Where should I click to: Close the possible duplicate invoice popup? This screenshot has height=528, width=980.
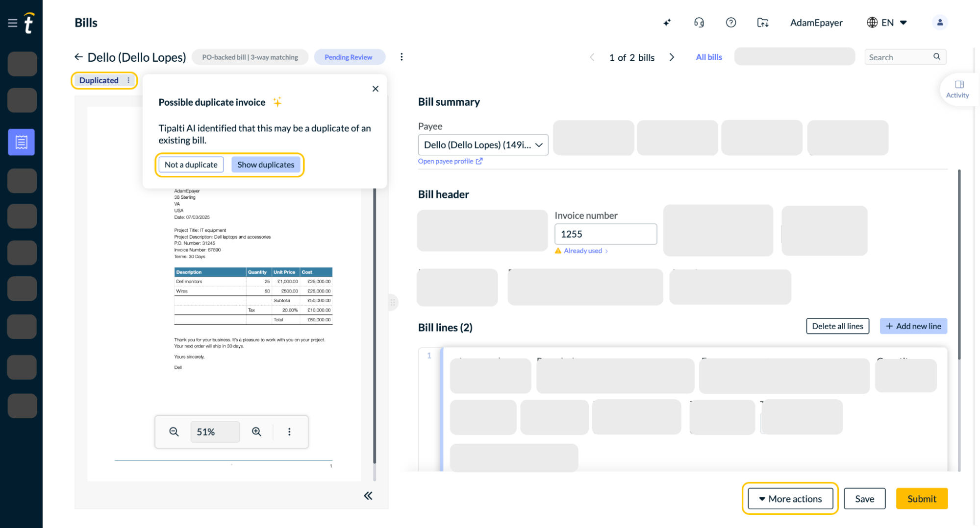coord(376,89)
